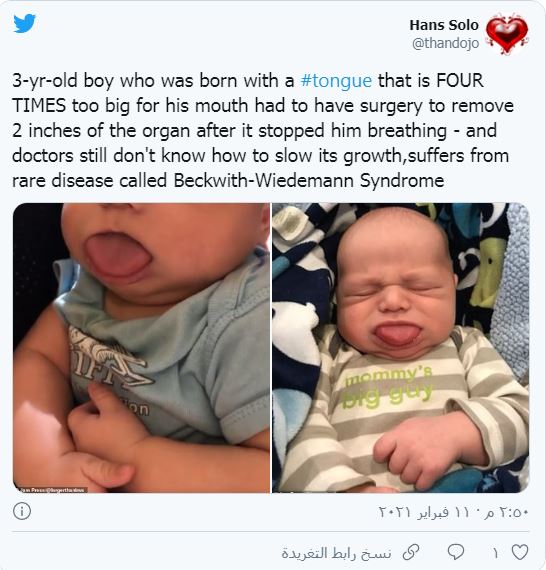Viewport: 546px width, 570px height.
Task: Select the divider line above action icons
Action: [270, 531]
